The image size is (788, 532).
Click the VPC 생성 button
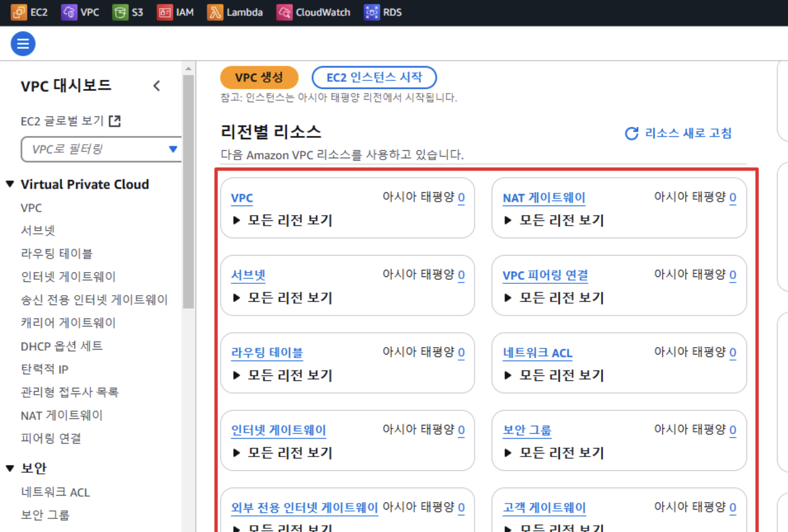259,77
